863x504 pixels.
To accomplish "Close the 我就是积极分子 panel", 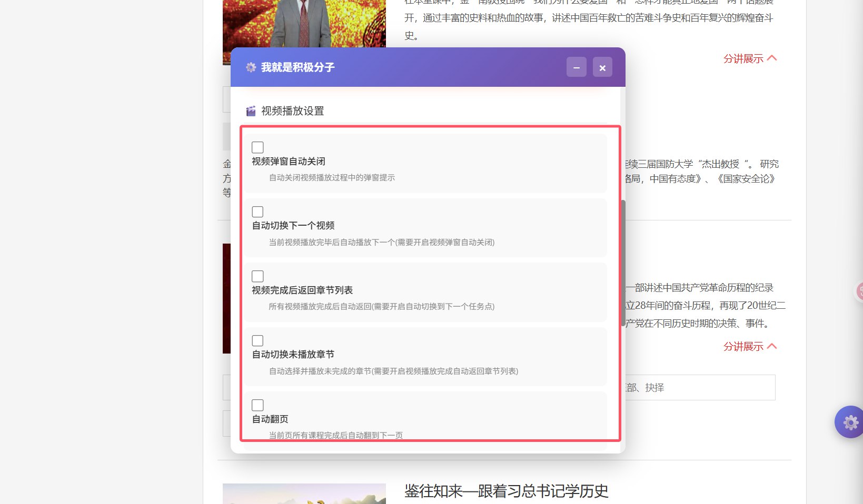I will pos(602,67).
